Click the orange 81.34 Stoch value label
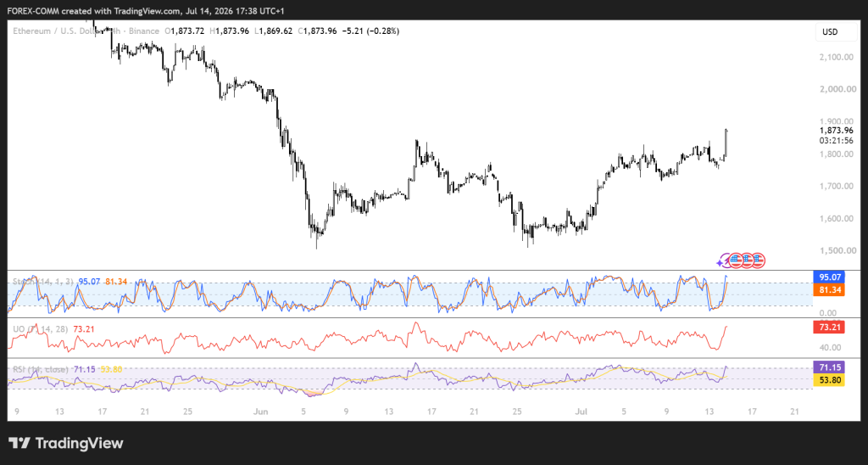 (x=828, y=289)
